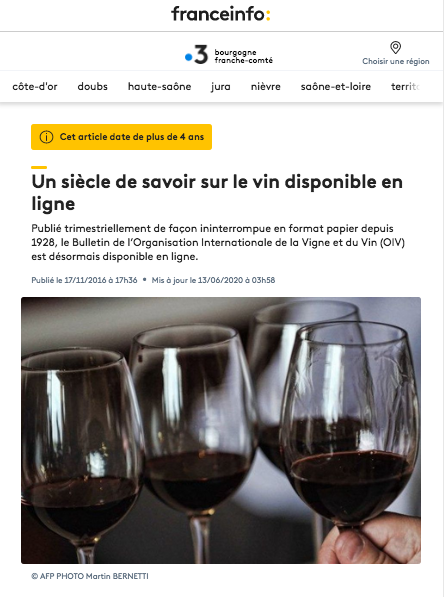Click the info icon in yellow banner
Screen dimensions: 444x597
pos(46,137)
